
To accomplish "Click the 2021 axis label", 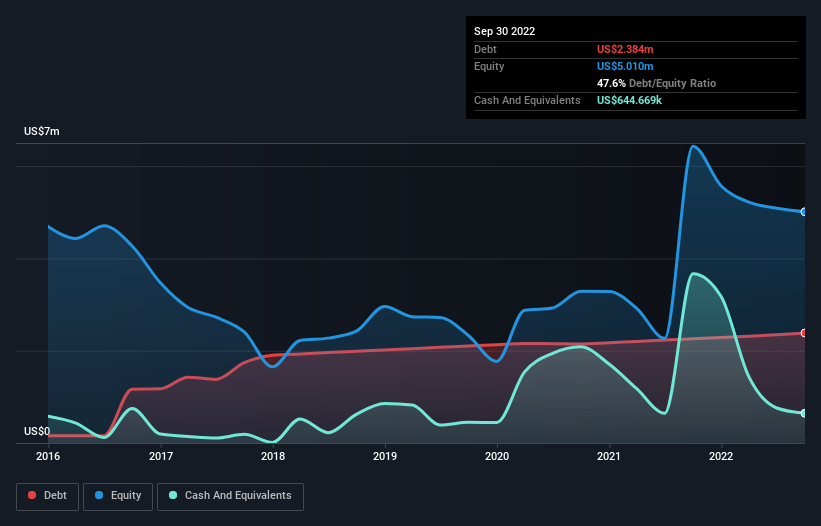I will point(609,456).
